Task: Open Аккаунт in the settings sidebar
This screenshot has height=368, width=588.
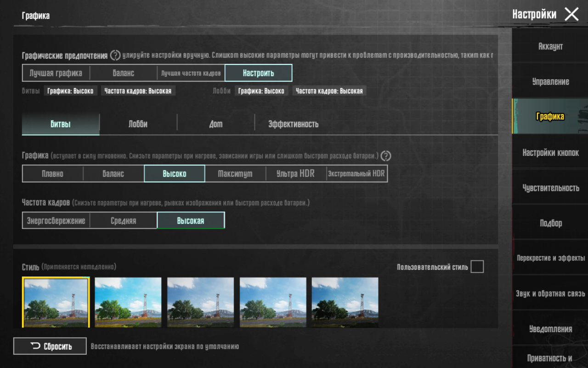Action: coord(550,46)
